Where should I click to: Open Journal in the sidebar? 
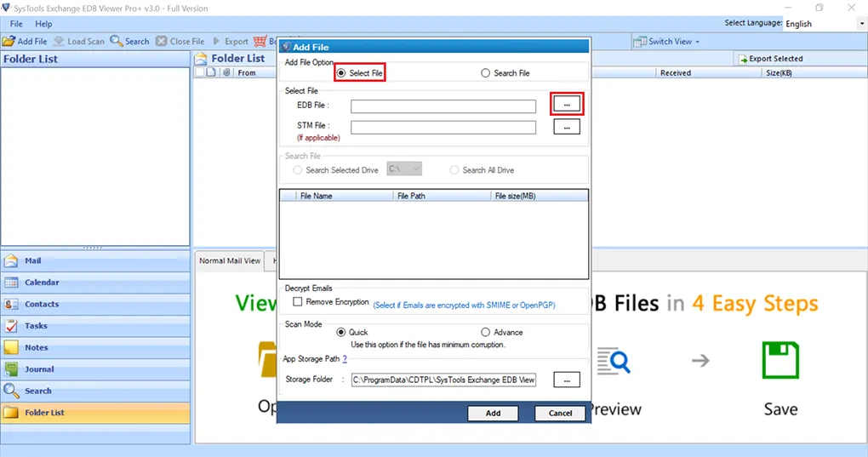(x=95, y=369)
